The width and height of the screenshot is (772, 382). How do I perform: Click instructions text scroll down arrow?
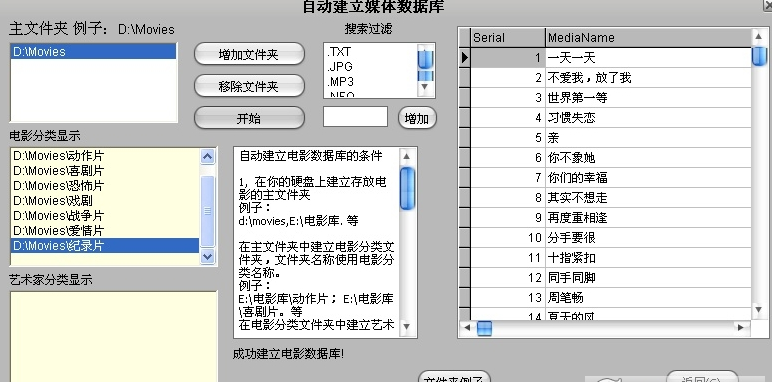407,326
